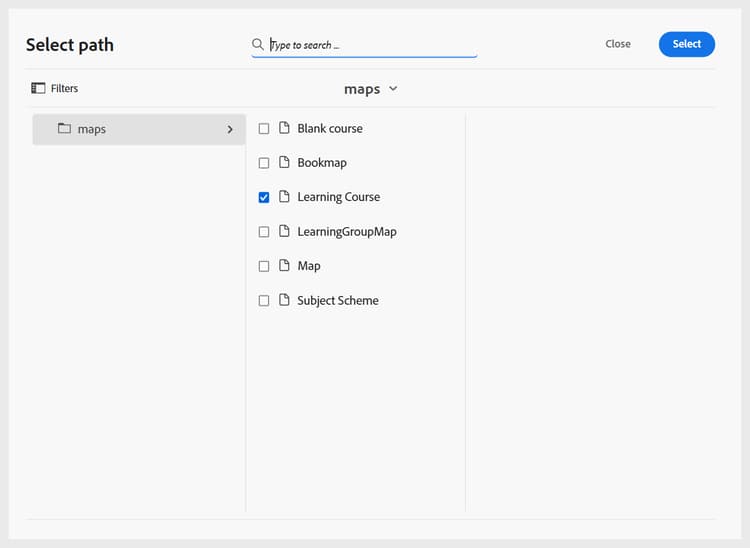Click the Learning Course file icon
The image size is (750, 548).
[284, 197]
